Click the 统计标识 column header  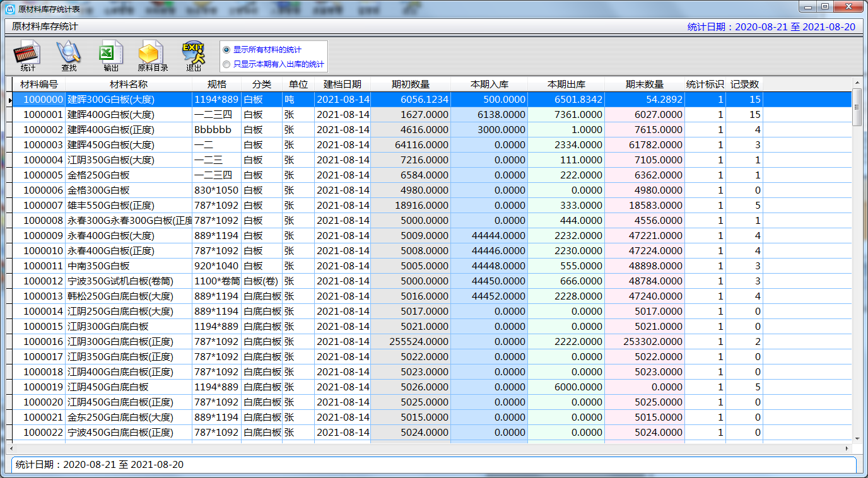point(705,85)
